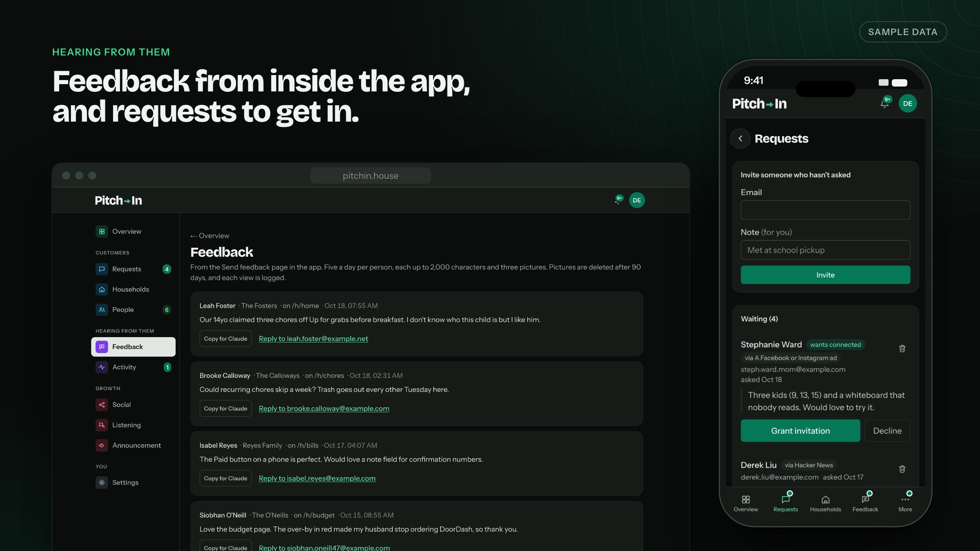This screenshot has height=551, width=980.
Task: Grant invitation to Stephanie Ward
Action: coord(800,431)
